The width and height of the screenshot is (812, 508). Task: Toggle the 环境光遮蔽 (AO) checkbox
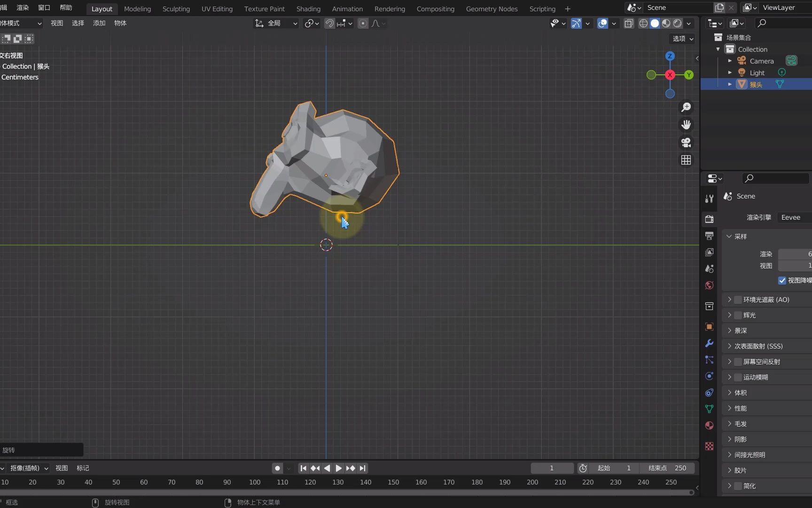(737, 299)
